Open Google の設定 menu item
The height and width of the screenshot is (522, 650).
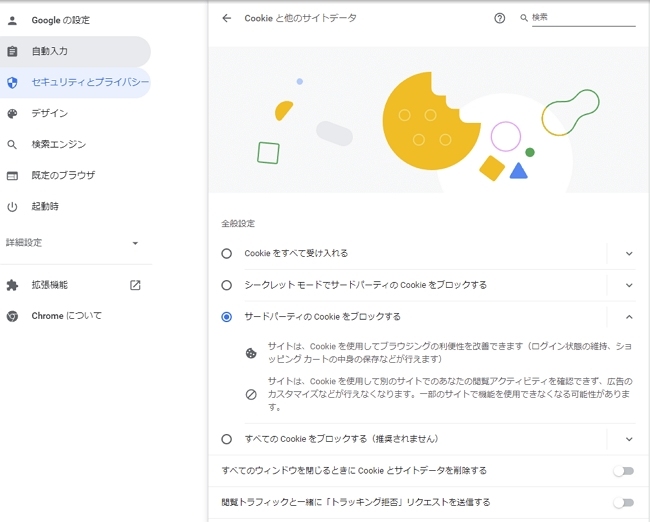[75, 20]
